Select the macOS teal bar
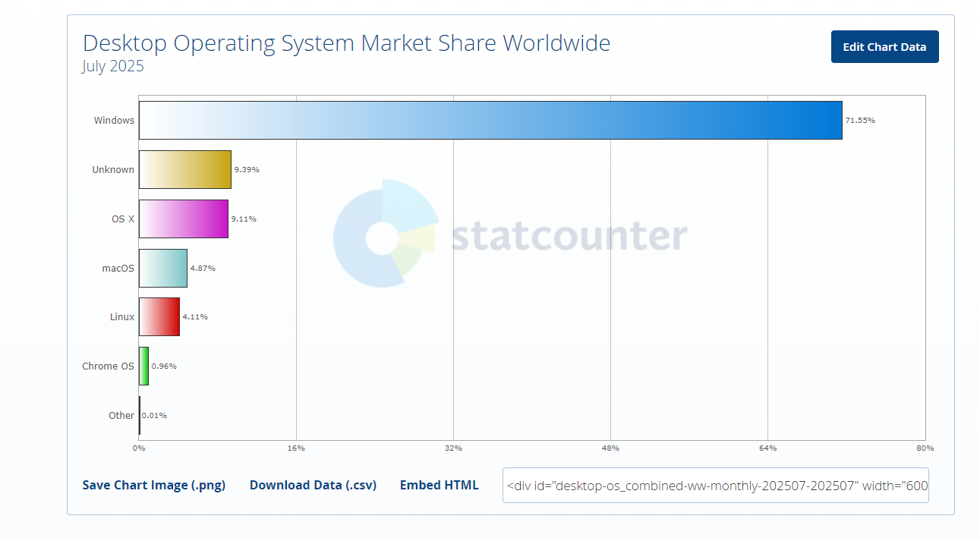The width and height of the screenshot is (980, 541). pyautogui.click(x=163, y=269)
